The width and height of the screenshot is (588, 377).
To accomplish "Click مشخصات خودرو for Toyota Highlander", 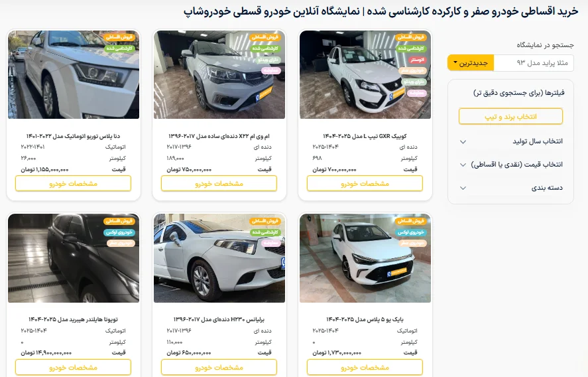I will tap(73, 367).
